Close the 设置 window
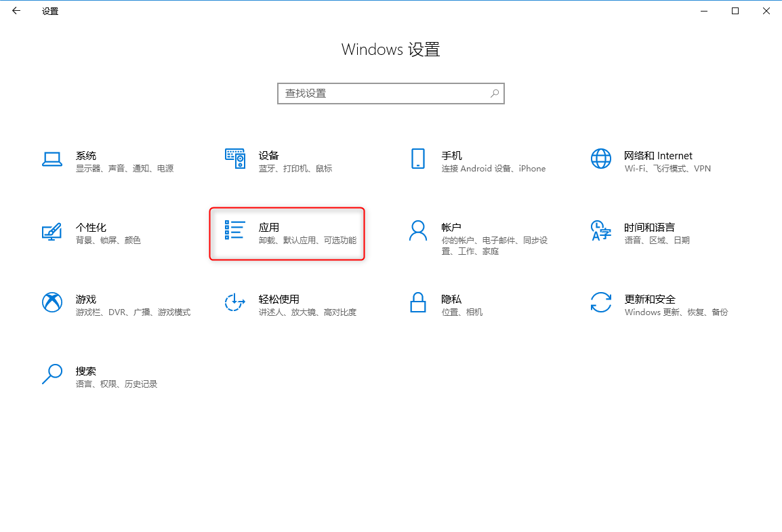This screenshot has height=532, width=782. [x=766, y=11]
